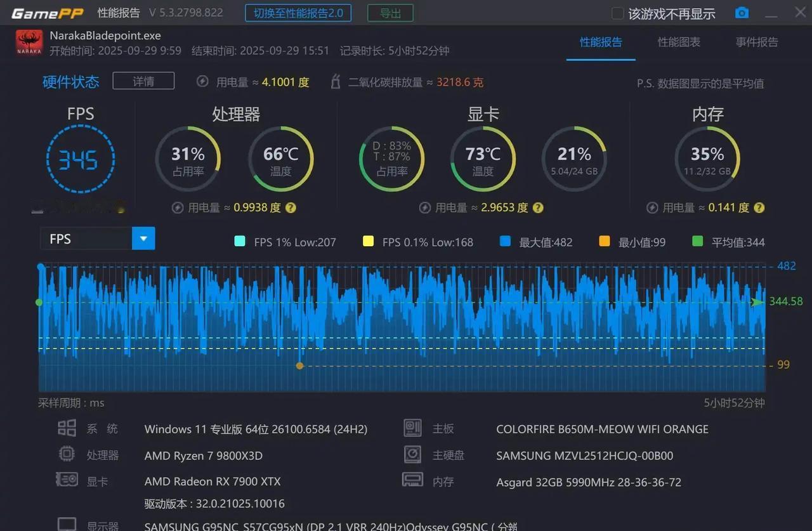The image size is (812, 531).
Task: Click the driver version 32.0.21025.10016 text
Action: 214,504
